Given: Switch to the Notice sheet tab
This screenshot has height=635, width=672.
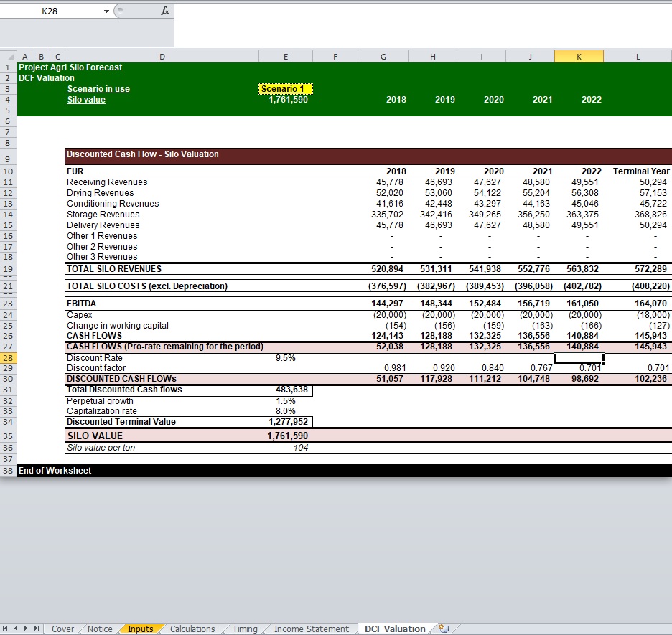Looking at the screenshot, I should pos(100,629).
